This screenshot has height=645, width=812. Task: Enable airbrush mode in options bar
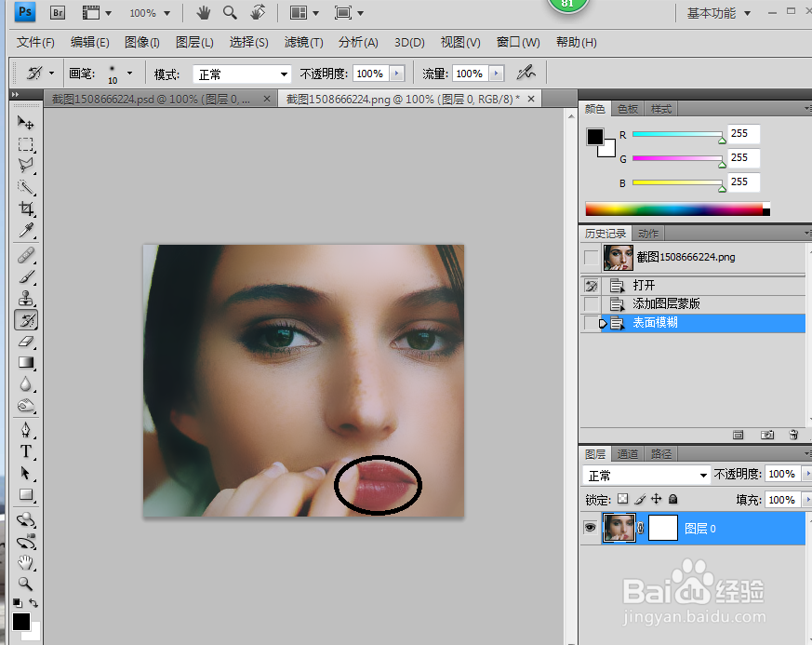pos(526,73)
